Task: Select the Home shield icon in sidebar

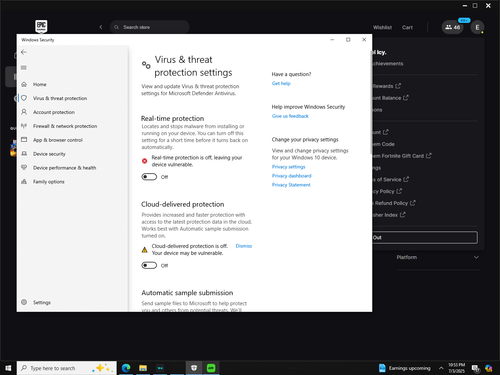Action: pyautogui.click(x=24, y=84)
